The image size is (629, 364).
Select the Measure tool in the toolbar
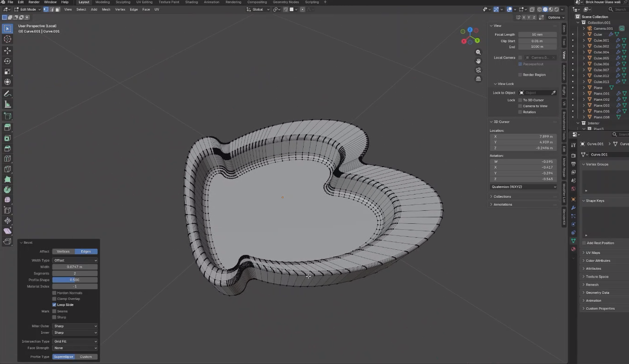[x=7, y=104]
